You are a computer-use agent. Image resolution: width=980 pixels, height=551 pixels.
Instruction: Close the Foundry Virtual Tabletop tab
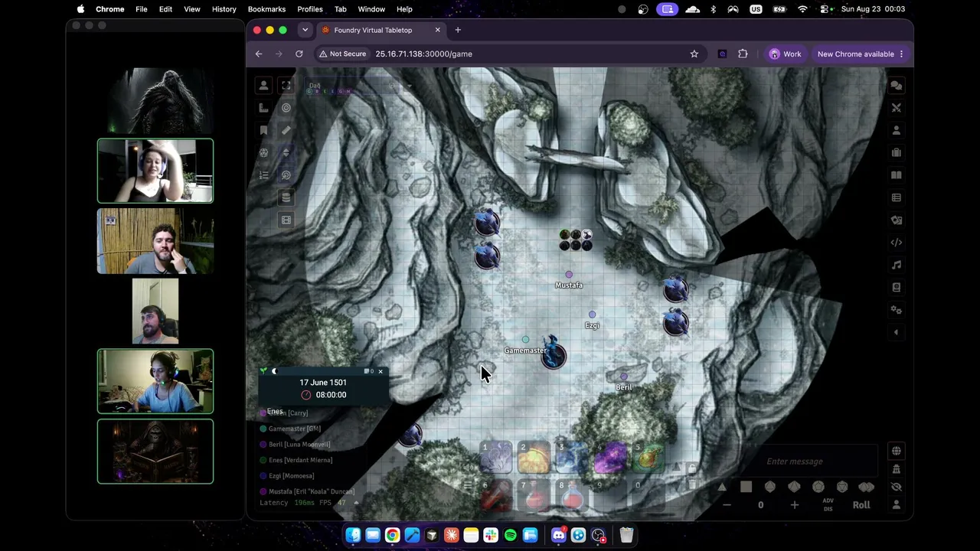438,30
